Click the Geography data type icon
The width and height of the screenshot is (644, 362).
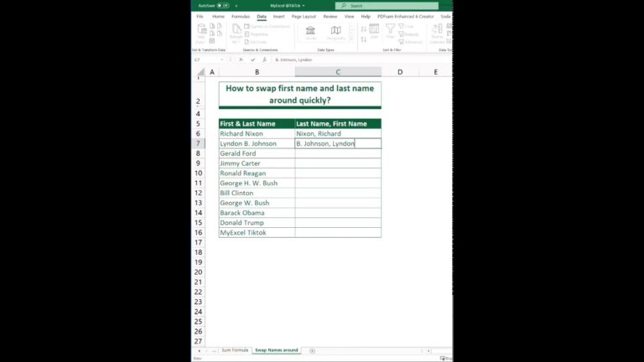coord(336,33)
